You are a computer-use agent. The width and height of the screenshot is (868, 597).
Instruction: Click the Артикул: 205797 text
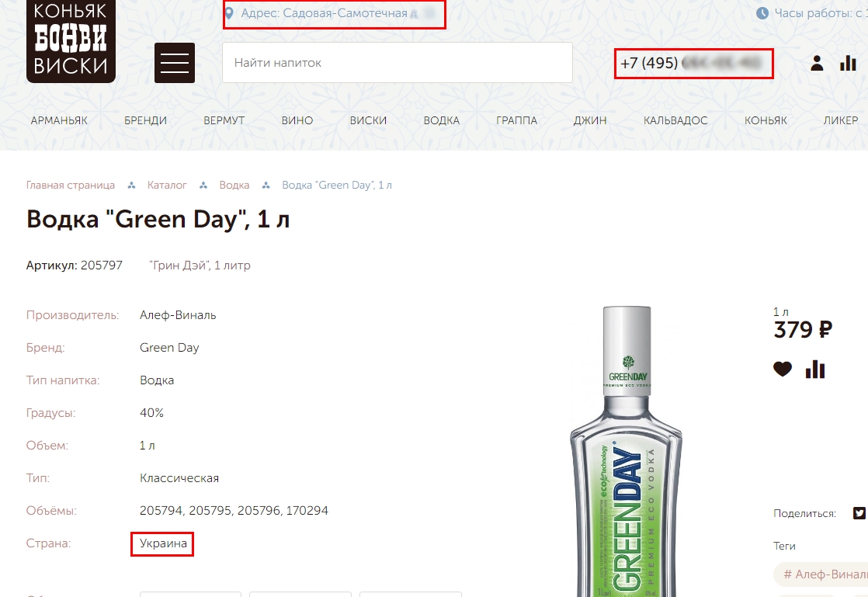tap(75, 265)
